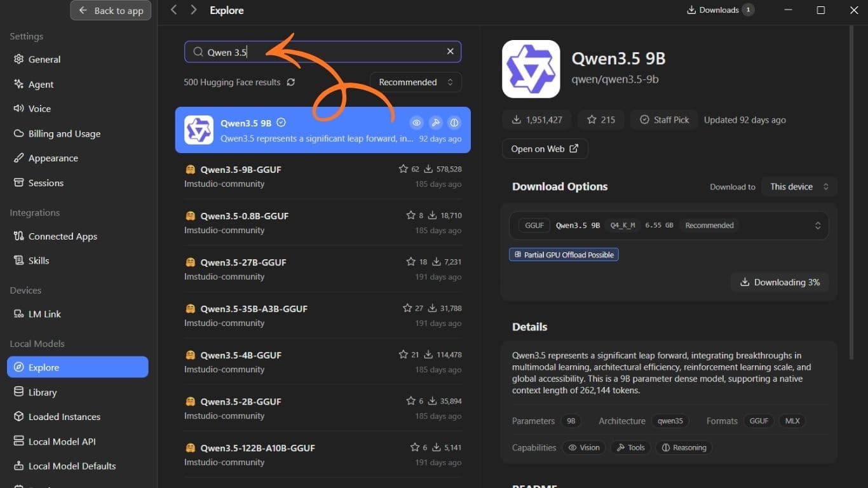Select the Qwen3.5-9B-GGUF result
This screenshot has height=488, width=868.
(x=323, y=176)
